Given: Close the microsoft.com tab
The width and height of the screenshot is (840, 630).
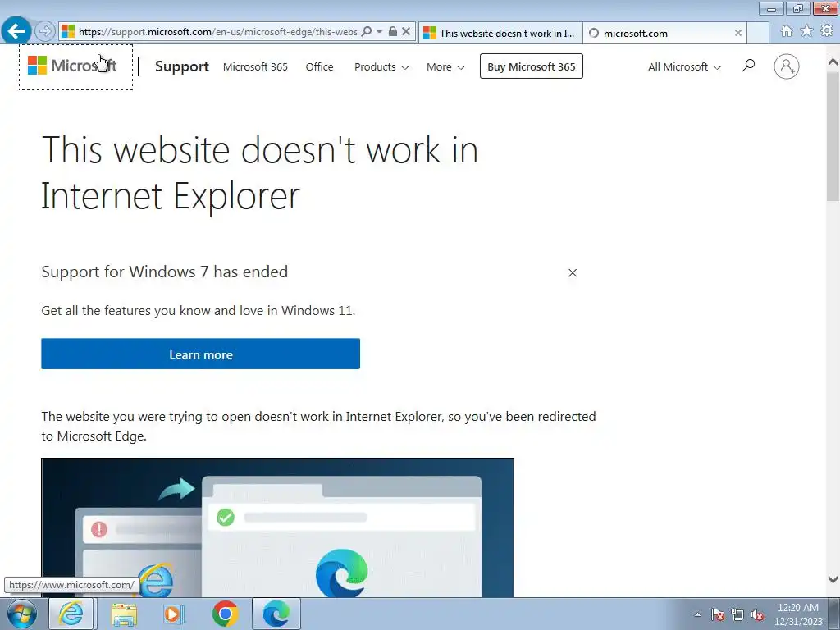Looking at the screenshot, I should [737, 33].
